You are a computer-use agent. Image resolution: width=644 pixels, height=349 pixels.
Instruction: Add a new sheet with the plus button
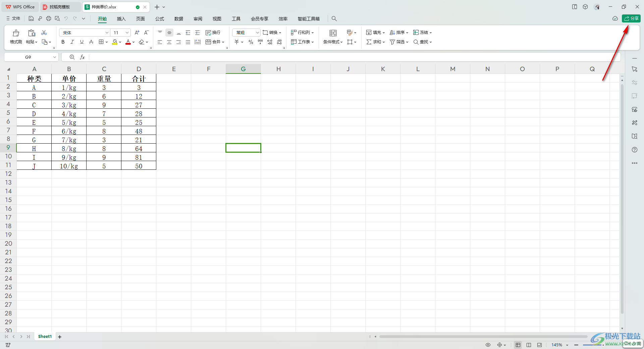tap(60, 337)
